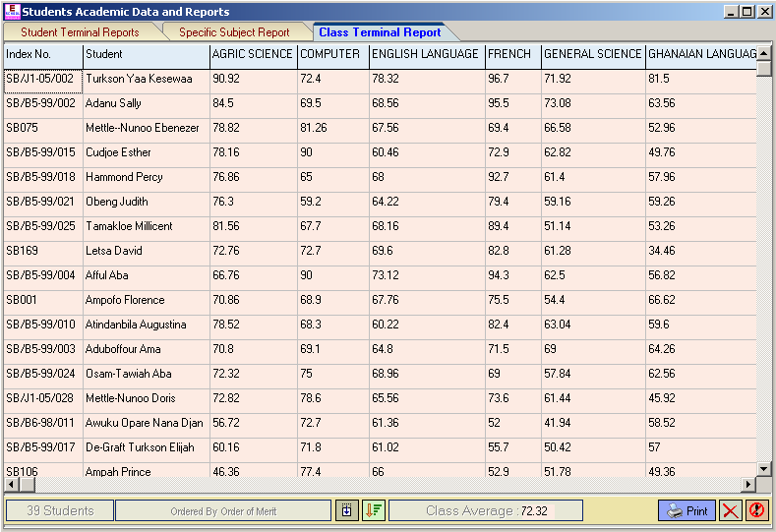Select student Awuku Opare Nana Djan
776x532 pixels.
point(146,425)
